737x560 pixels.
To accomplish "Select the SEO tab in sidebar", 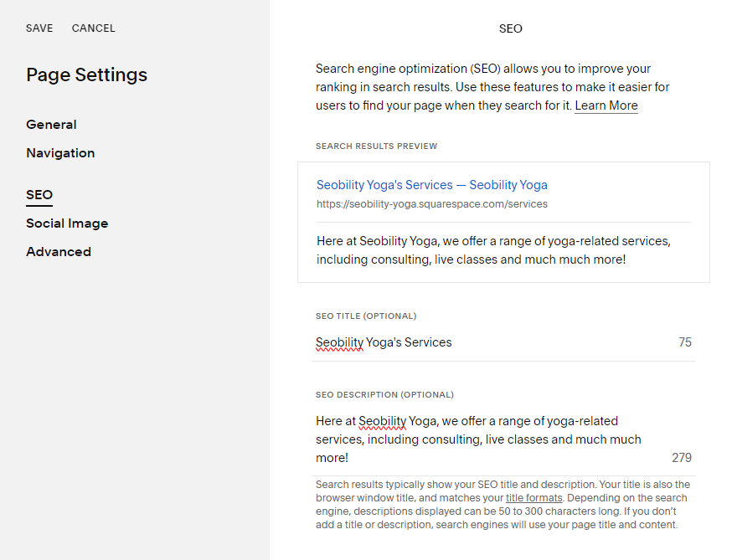I will 39,195.
